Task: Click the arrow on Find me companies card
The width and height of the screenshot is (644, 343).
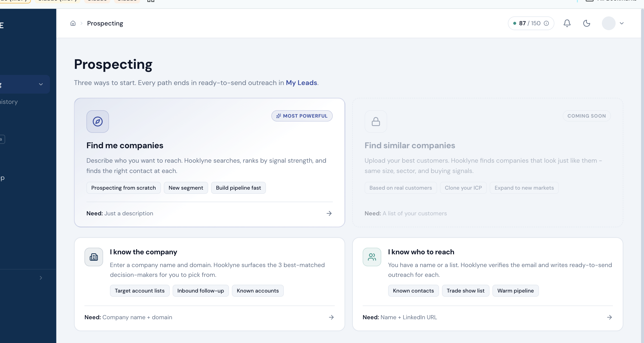Action: [x=329, y=213]
